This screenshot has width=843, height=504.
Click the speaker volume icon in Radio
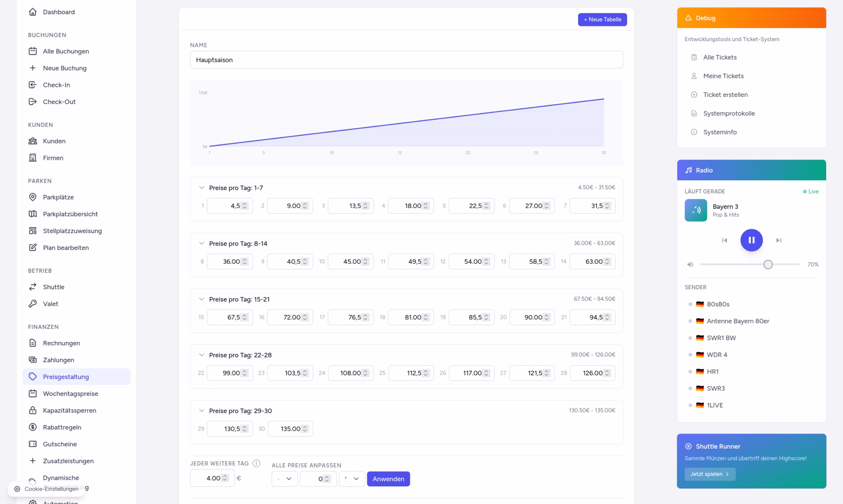pyautogui.click(x=690, y=265)
